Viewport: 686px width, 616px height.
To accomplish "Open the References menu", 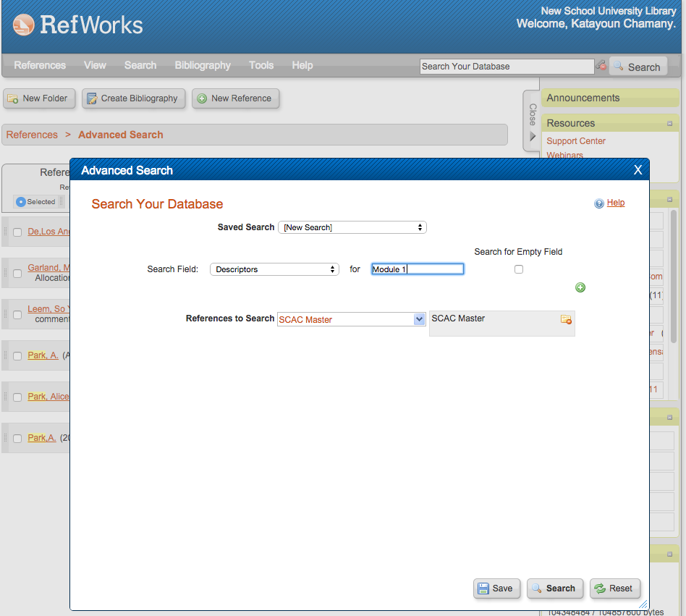I will [40, 65].
